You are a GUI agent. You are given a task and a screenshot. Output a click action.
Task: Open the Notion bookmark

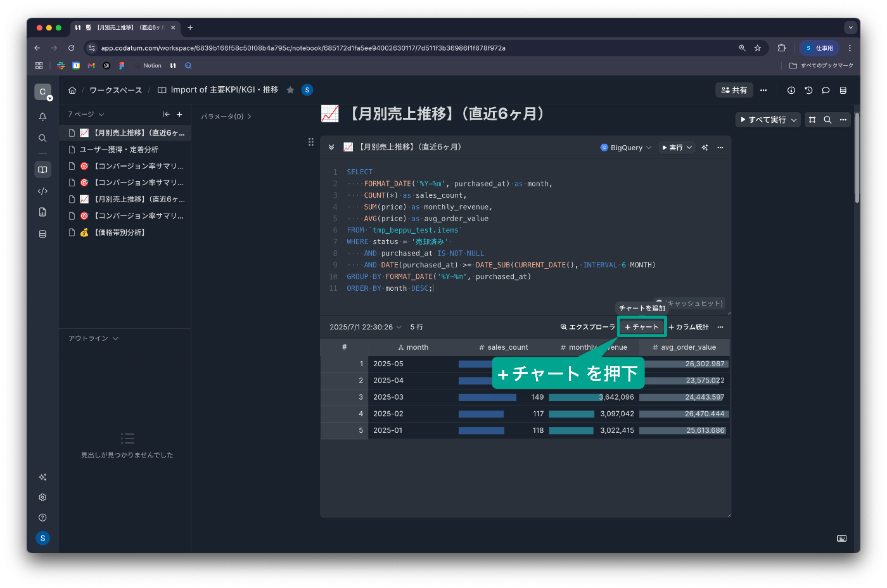pos(148,65)
